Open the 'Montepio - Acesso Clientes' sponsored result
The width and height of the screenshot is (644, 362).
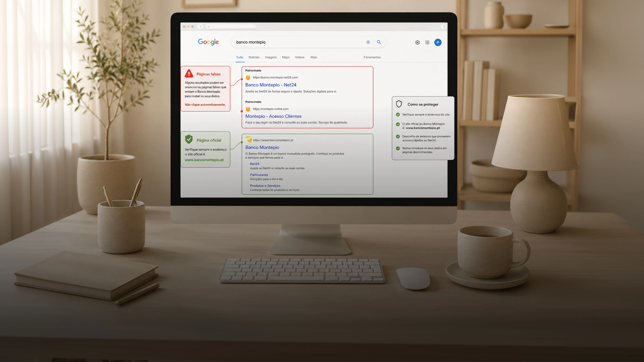[273, 116]
